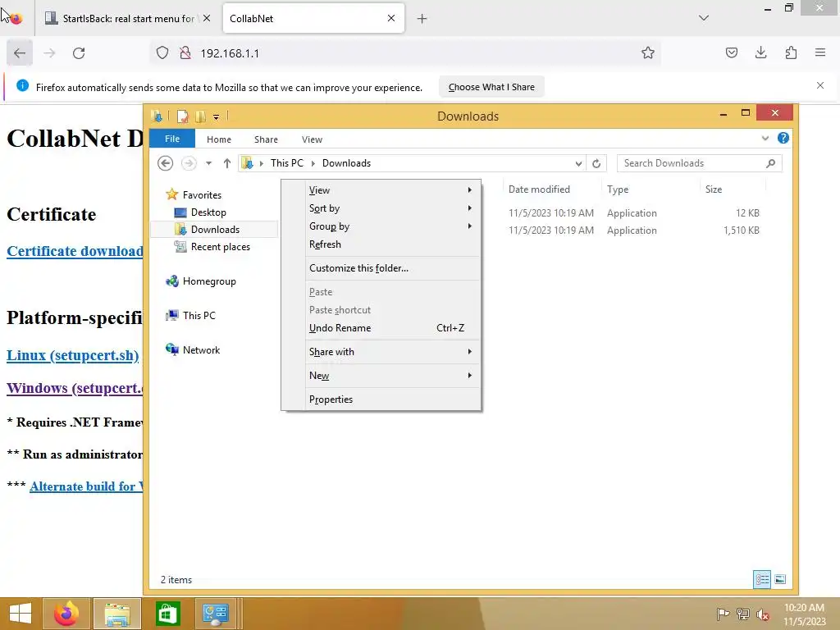Open Linux (setupcert.sh) link
Viewport: 840px width, 630px height.
pos(73,355)
